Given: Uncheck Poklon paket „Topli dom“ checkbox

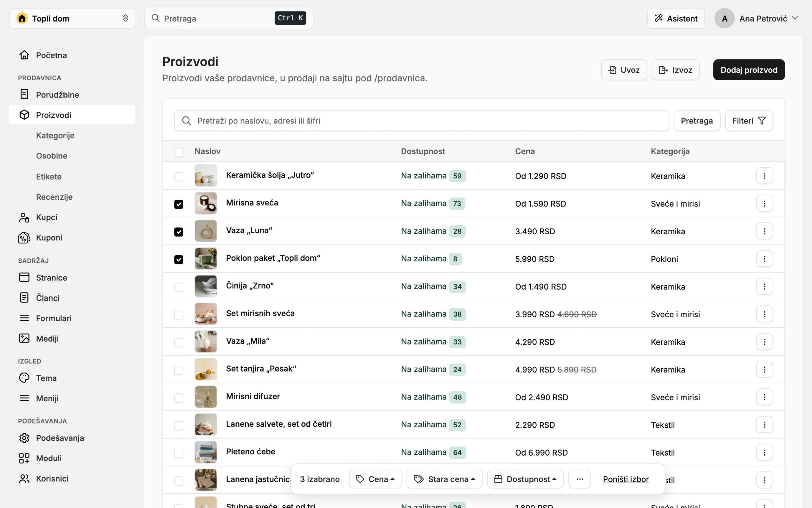Looking at the screenshot, I should click(x=179, y=260).
